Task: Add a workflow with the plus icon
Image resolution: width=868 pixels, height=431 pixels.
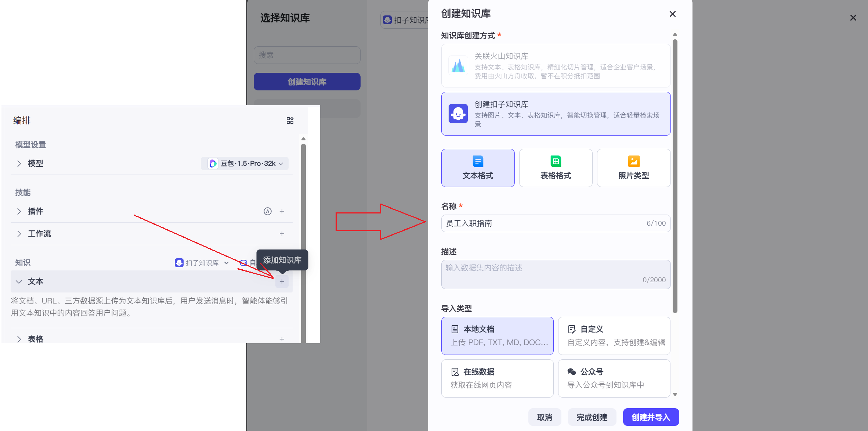Action: pos(282,234)
